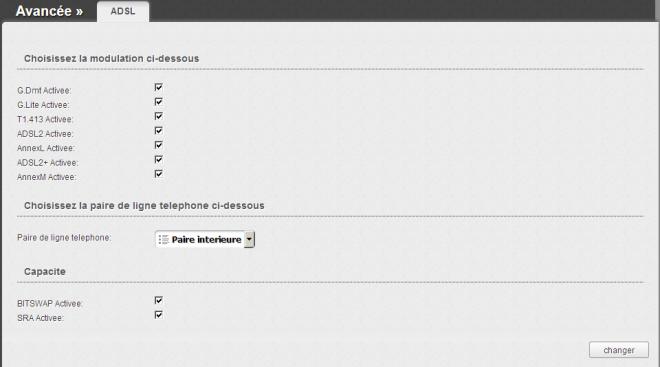The height and width of the screenshot is (367, 660).
Task: Click the Paire de ligne telephone label
Action: coord(64,238)
